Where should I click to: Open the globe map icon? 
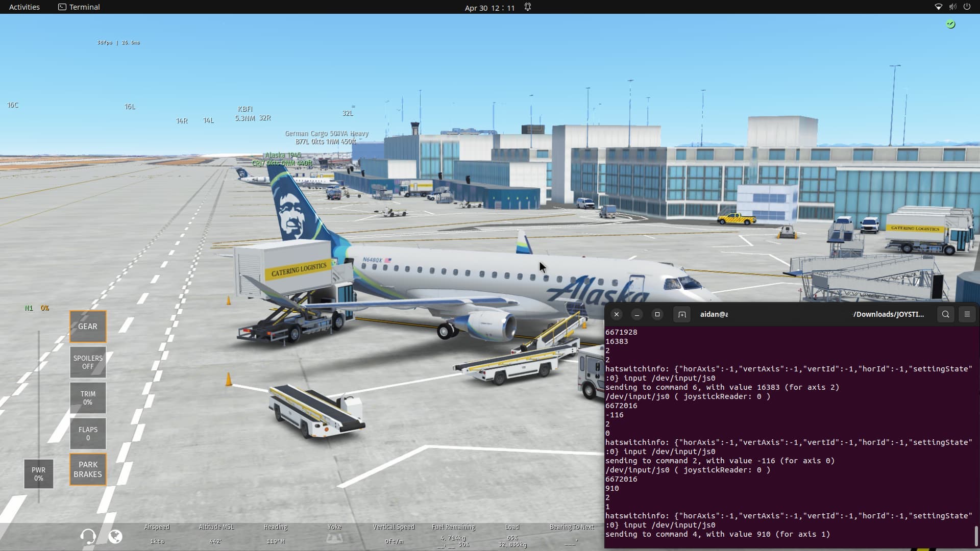[x=115, y=536]
